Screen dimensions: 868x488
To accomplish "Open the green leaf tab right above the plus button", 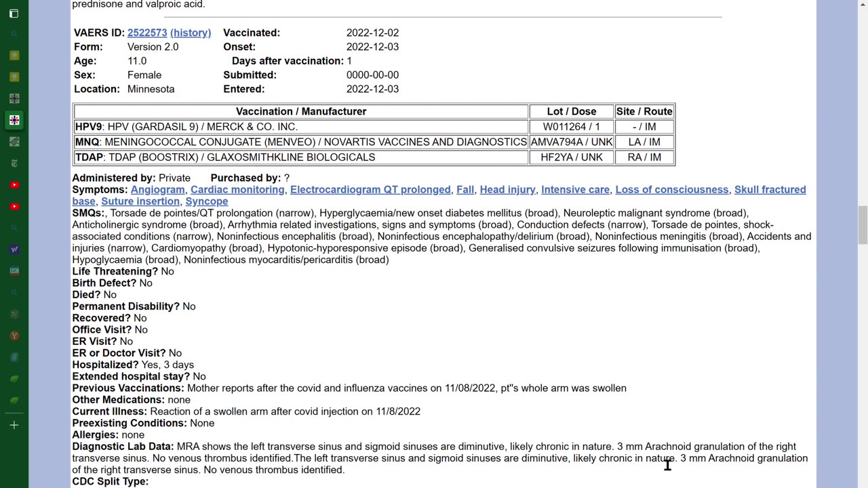I will pos(14,401).
